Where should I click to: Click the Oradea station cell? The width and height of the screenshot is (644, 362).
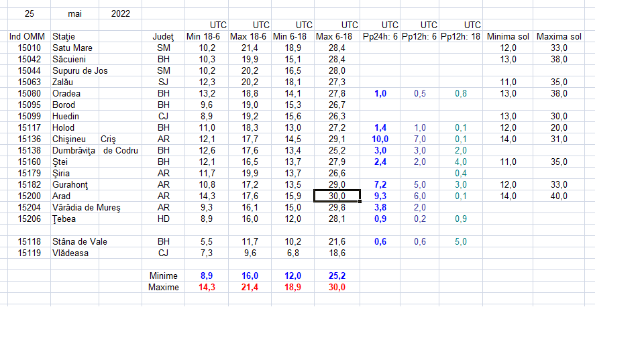point(74,94)
